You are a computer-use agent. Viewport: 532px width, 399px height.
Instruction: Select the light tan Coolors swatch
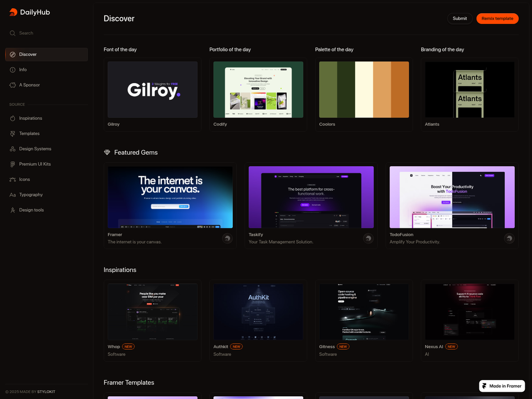pos(382,90)
